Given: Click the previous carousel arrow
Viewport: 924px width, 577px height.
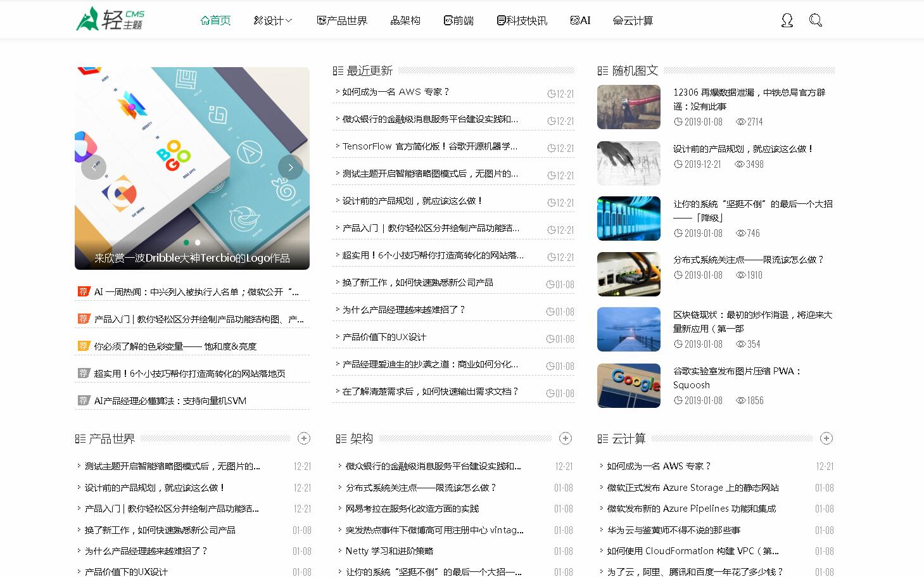Looking at the screenshot, I should tap(94, 167).
